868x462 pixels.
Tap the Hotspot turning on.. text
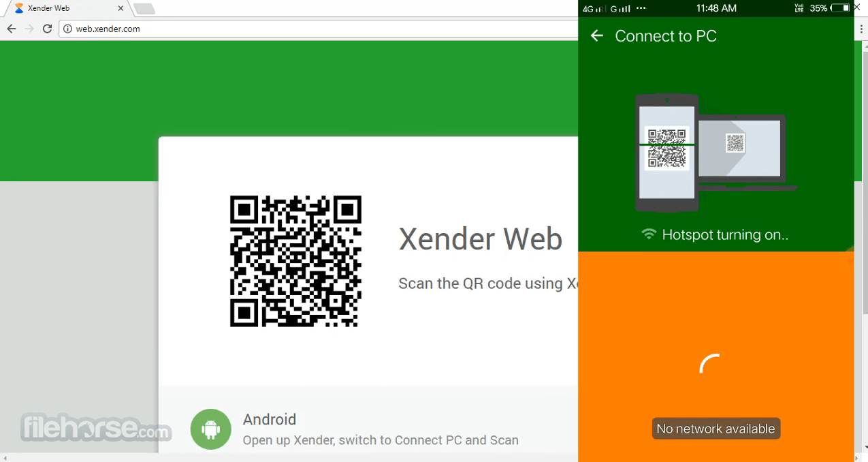[725, 234]
